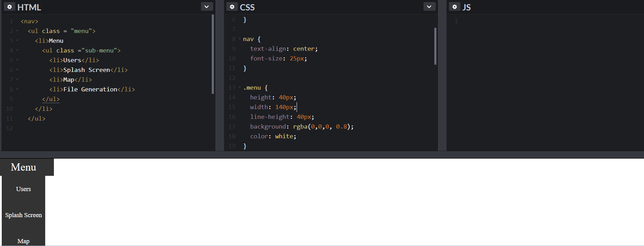The height and width of the screenshot is (246, 644).
Task: Open JS panel settings gear
Action: [454, 7]
